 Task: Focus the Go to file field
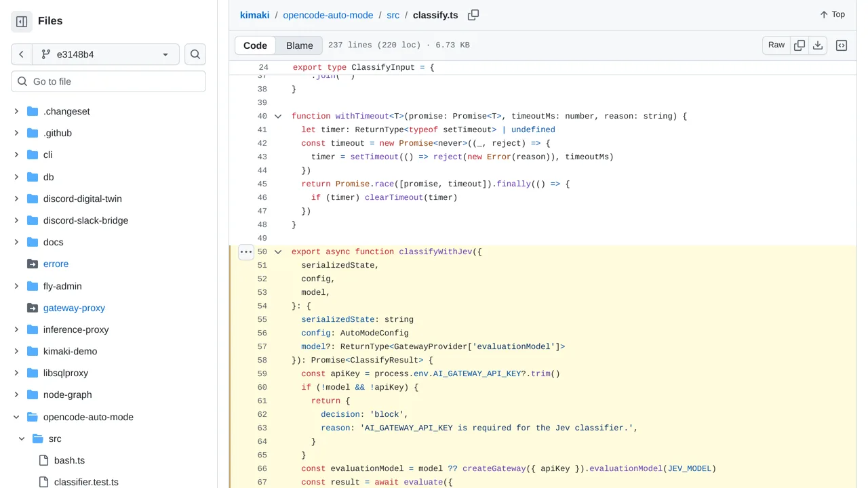(x=108, y=81)
